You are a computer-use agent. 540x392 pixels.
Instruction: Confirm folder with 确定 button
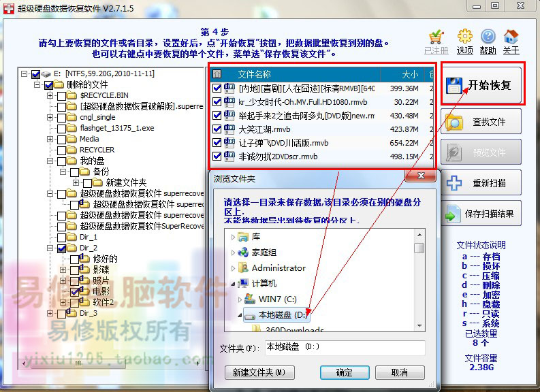click(345, 372)
